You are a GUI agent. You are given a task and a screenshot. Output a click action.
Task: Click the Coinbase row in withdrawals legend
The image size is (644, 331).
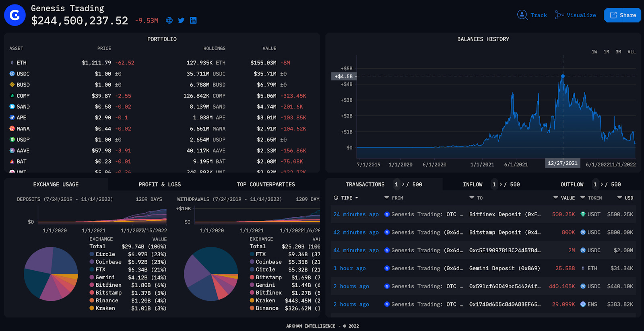point(285,262)
